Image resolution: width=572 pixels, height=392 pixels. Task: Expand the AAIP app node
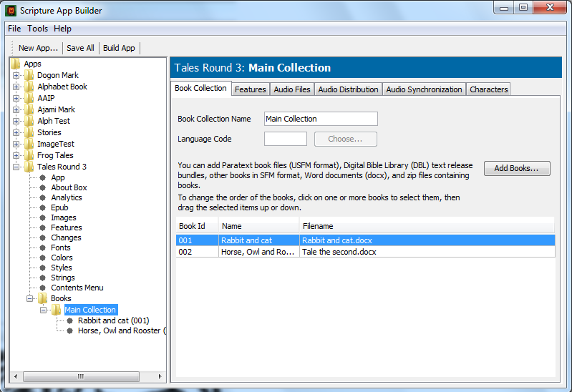click(x=16, y=99)
